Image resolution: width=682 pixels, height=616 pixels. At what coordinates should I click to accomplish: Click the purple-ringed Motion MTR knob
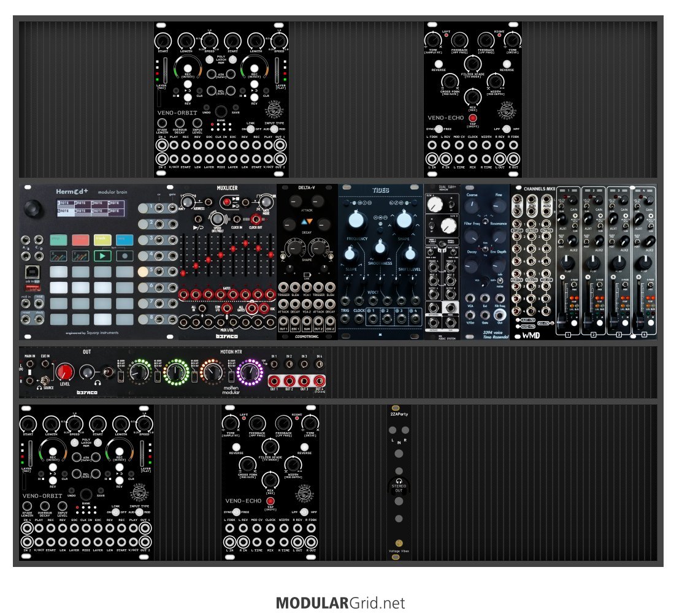(249, 372)
